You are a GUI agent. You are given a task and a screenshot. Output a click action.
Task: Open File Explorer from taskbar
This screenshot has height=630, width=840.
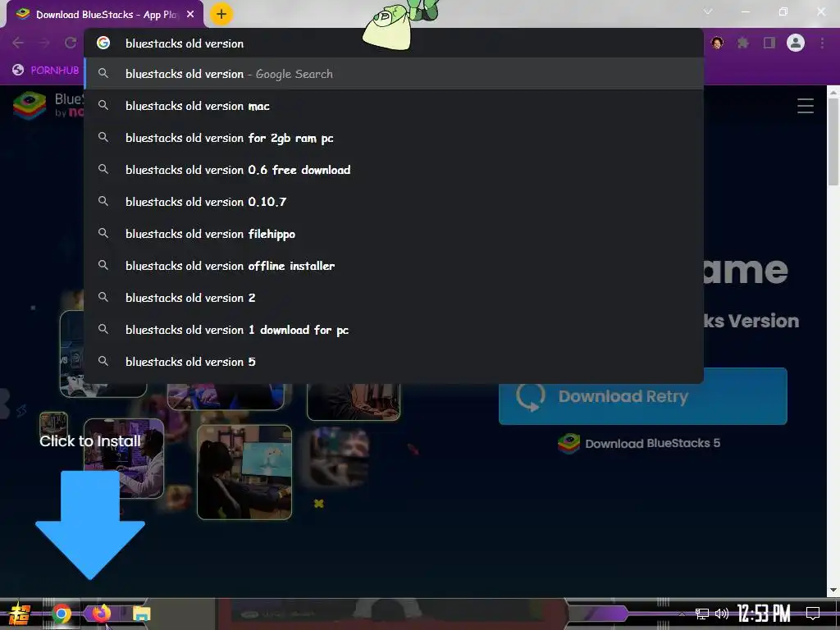click(x=141, y=614)
